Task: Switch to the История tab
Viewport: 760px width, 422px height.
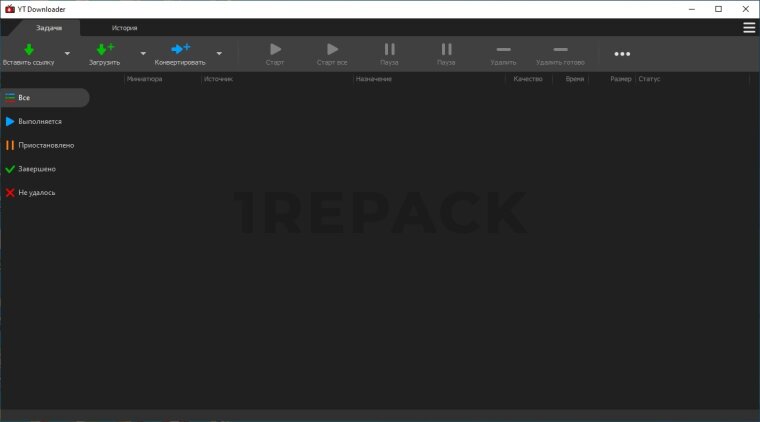Action: [x=125, y=28]
